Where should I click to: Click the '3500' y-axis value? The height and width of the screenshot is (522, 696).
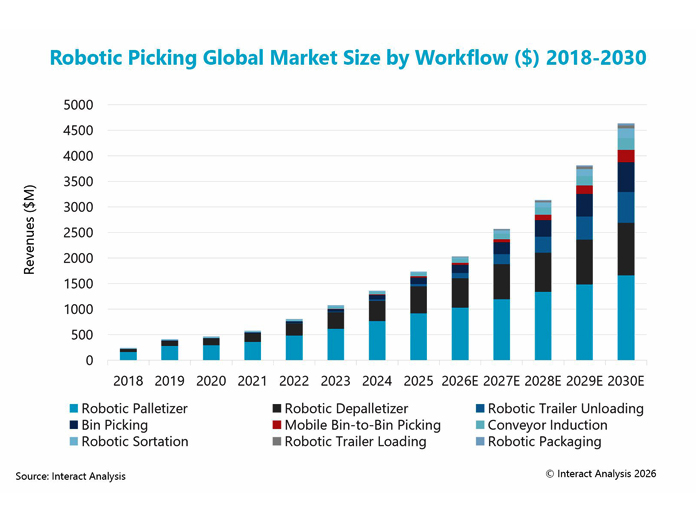[79, 182]
